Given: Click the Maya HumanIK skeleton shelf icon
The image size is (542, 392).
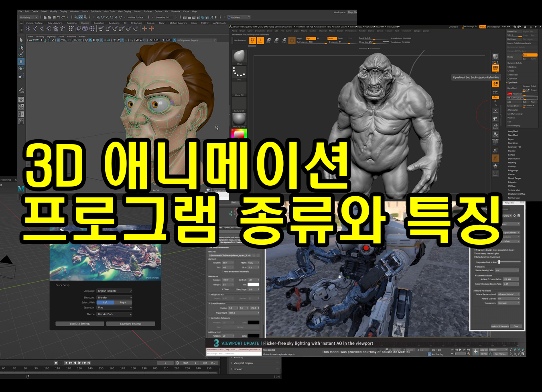Looking at the screenshot, I should pos(62,29).
